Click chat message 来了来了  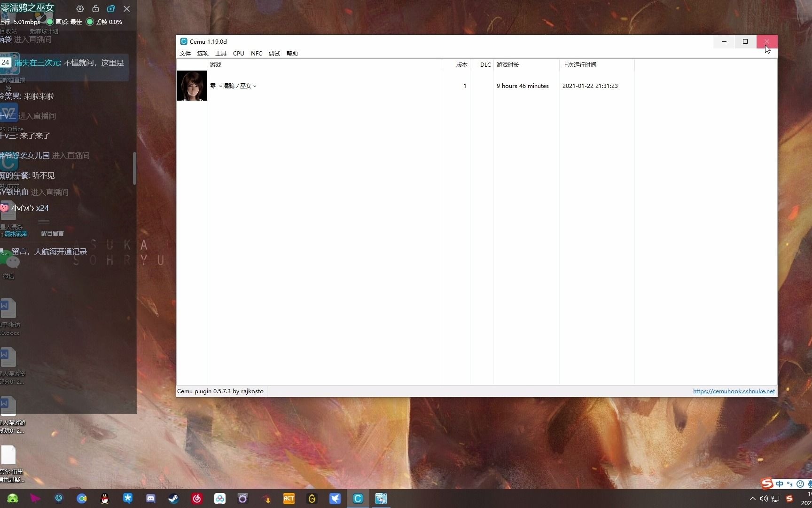click(35, 136)
